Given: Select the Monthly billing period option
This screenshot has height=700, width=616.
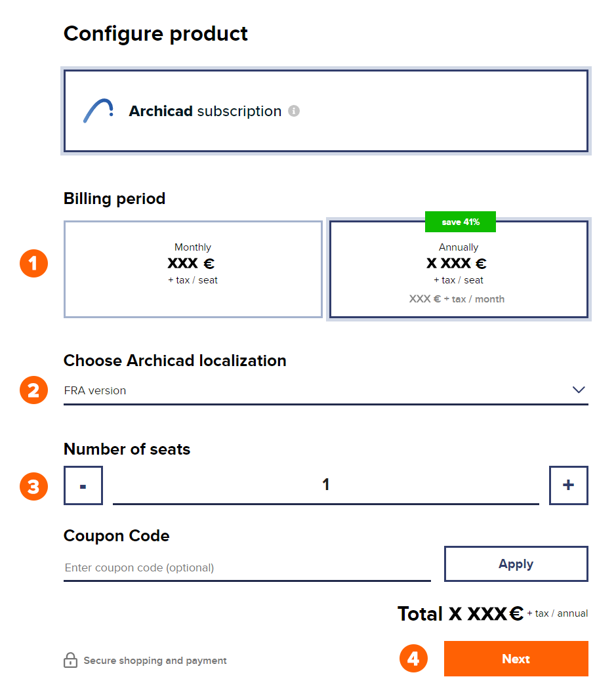Looking at the screenshot, I should (193, 269).
